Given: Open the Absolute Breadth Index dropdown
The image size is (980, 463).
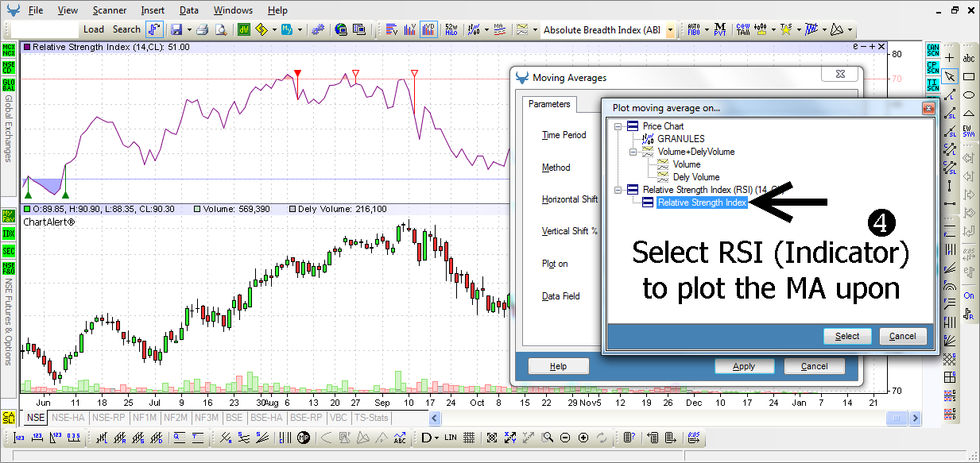Looking at the screenshot, I should [x=670, y=30].
